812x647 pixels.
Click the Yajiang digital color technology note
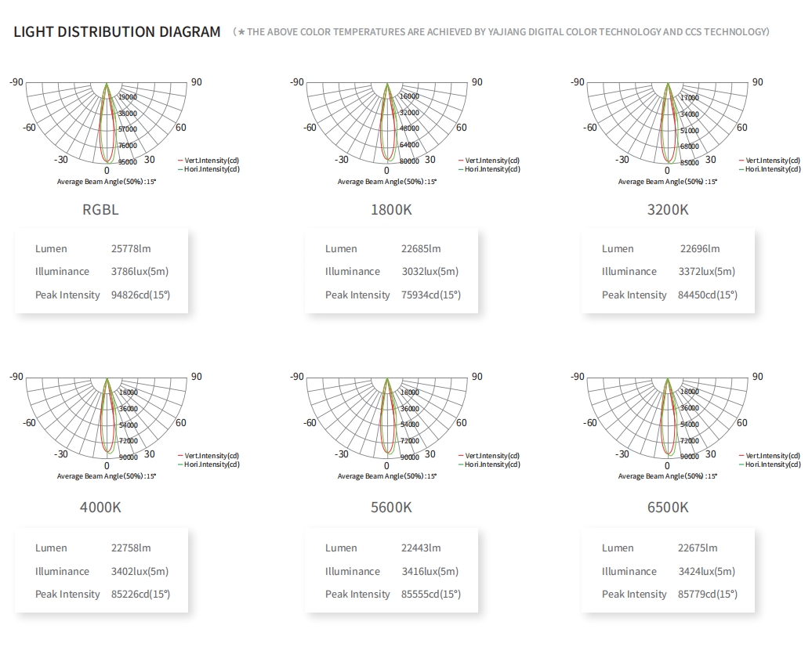tap(502, 32)
